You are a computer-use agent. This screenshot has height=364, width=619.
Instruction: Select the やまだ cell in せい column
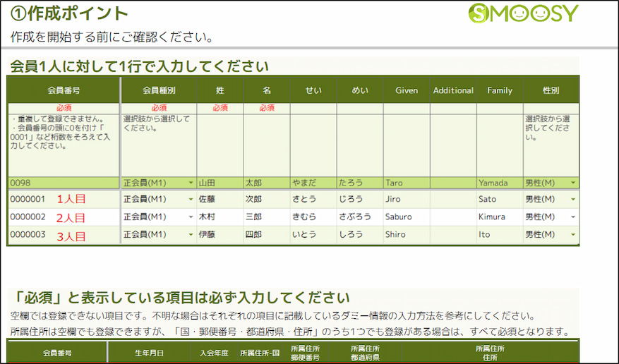313,183
